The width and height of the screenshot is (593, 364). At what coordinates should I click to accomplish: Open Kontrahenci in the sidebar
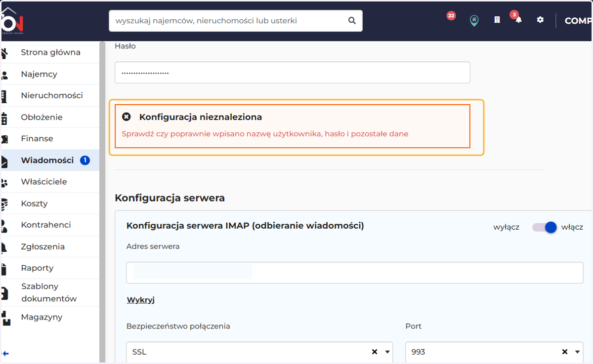(46, 225)
